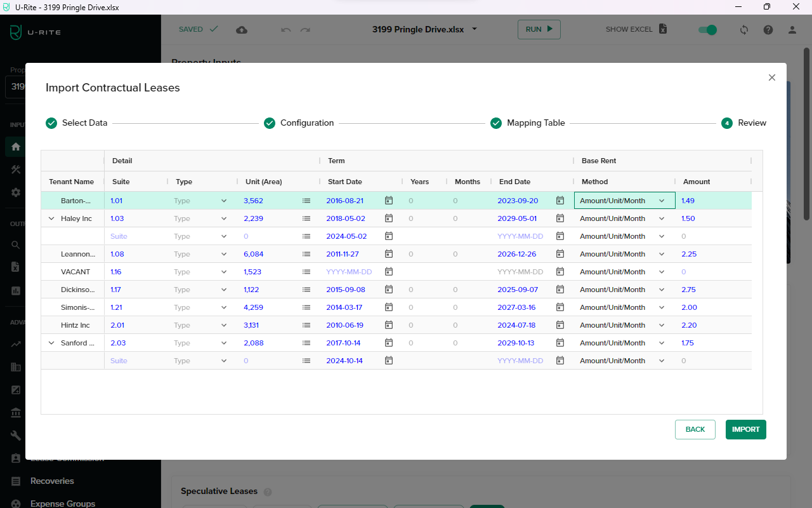Screen dimensions: 812x508
Task: Click the Redo arrow icon
Action: 305,29
